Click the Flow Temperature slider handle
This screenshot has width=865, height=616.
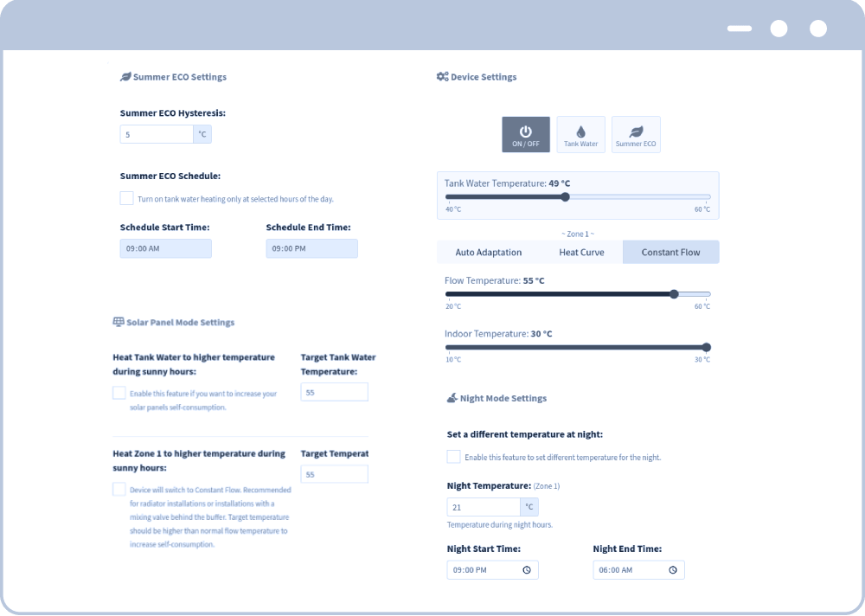674,294
